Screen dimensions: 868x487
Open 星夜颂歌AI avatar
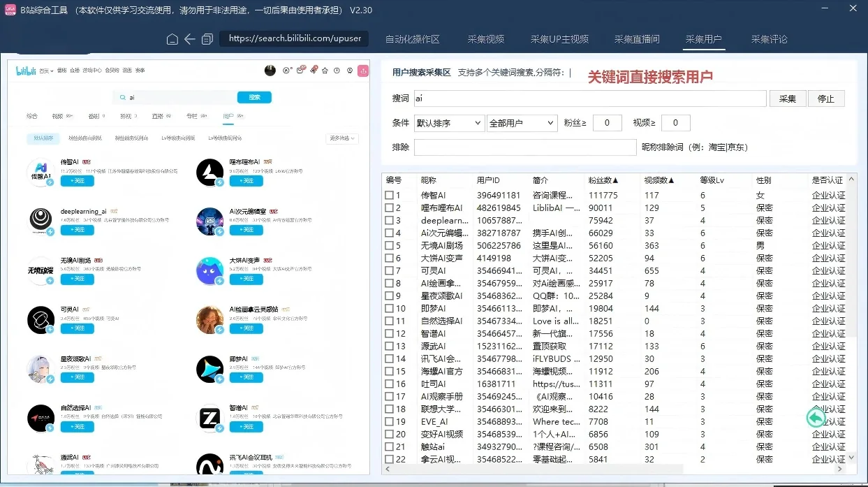pos(41,370)
